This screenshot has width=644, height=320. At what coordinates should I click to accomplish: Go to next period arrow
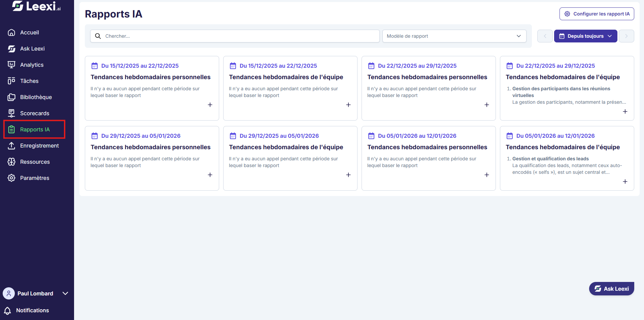click(x=626, y=36)
